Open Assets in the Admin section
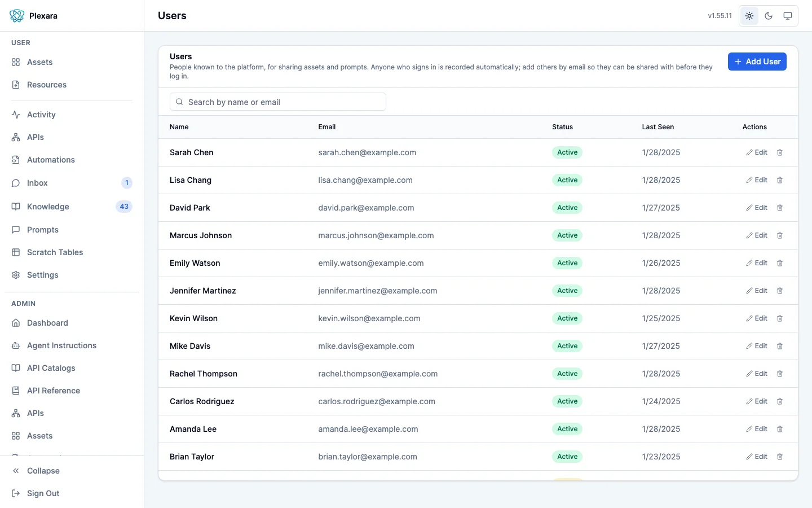 click(x=72, y=436)
